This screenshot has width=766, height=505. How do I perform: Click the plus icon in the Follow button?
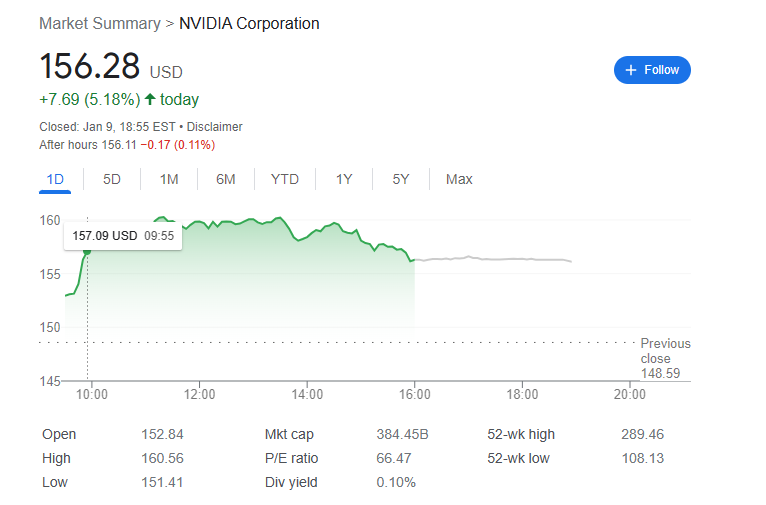pyautogui.click(x=631, y=70)
